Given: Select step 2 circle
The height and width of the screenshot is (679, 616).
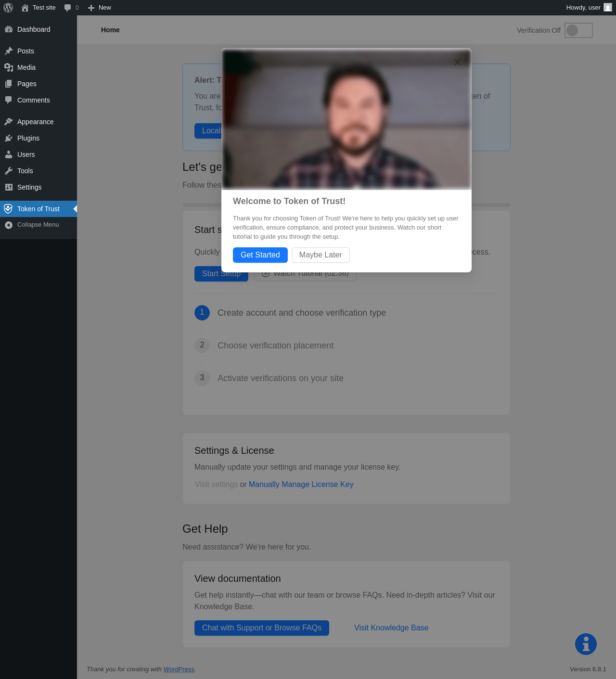Looking at the screenshot, I should click(202, 346).
